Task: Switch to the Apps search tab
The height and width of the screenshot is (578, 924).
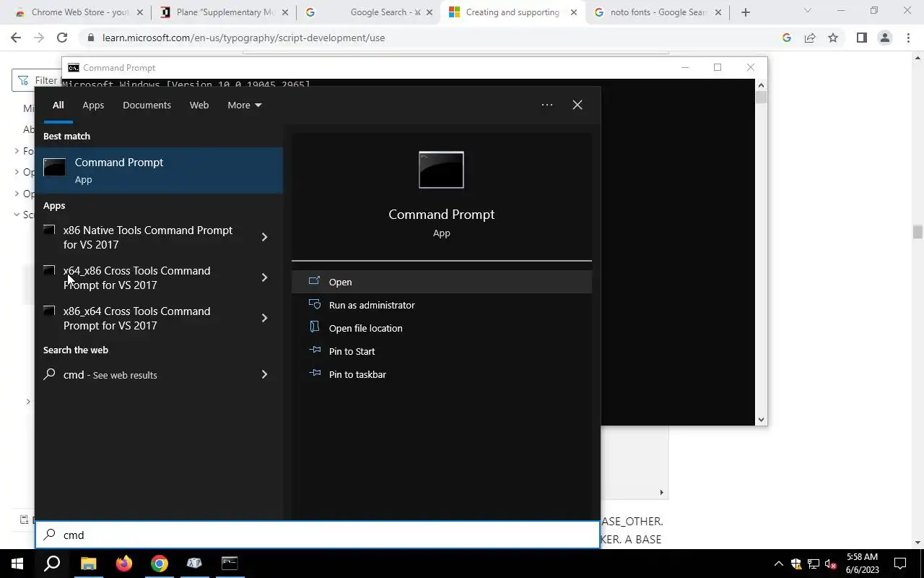Action: [93, 105]
